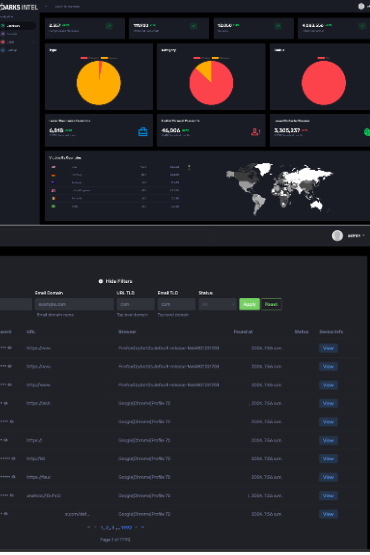The height and width of the screenshot is (555, 370).
Task: Click the trend icon on the first stat card
Action: pyautogui.click(x=109, y=26)
